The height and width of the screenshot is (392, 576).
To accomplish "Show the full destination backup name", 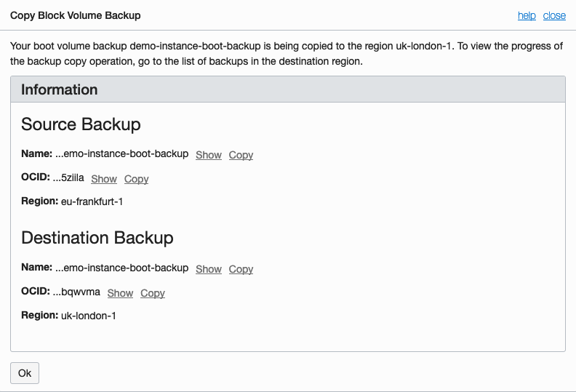I will 209,269.
